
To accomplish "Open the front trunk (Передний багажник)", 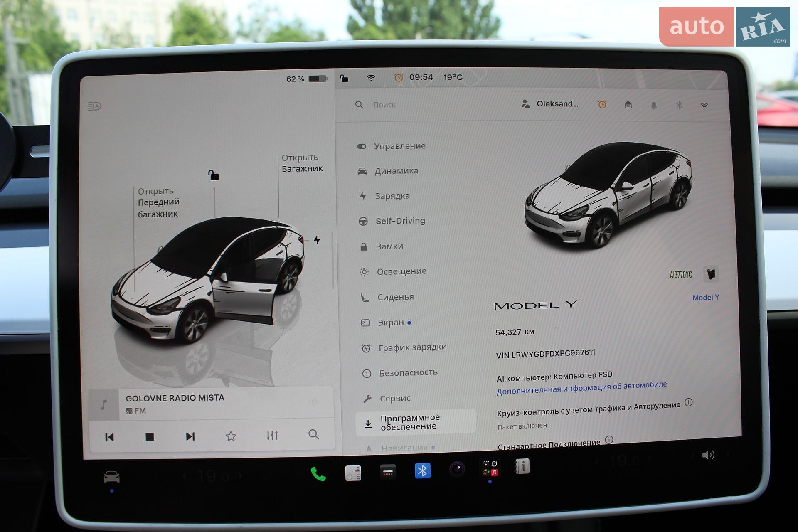I will (159, 202).
